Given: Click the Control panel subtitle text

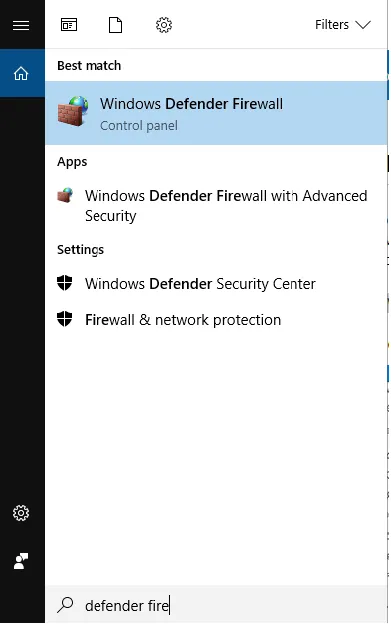Looking at the screenshot, I should click(x=139, y=126).
